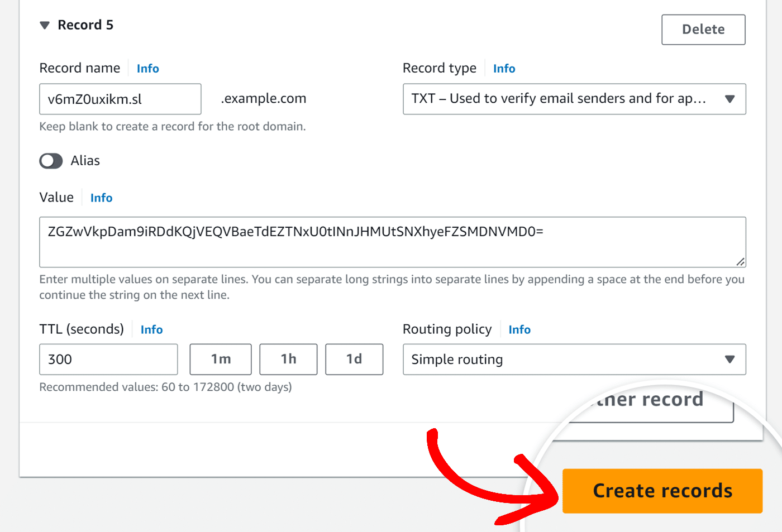Click the TXT record type dropdown arrow
Screen dimensions: 782x532
[x=730, y=99]
